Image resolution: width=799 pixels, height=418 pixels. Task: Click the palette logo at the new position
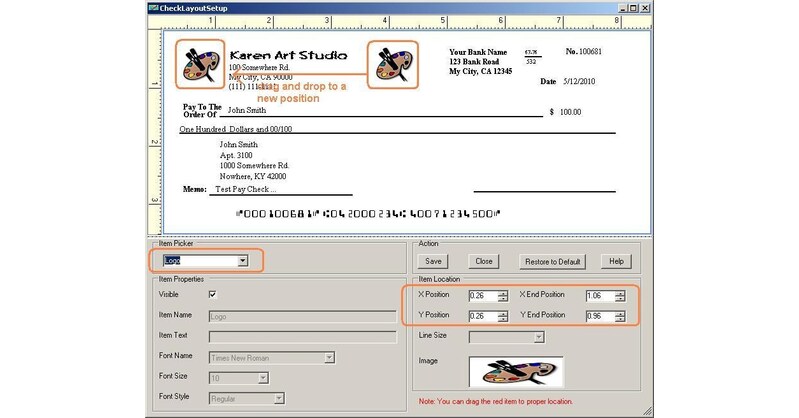point(393,65)
